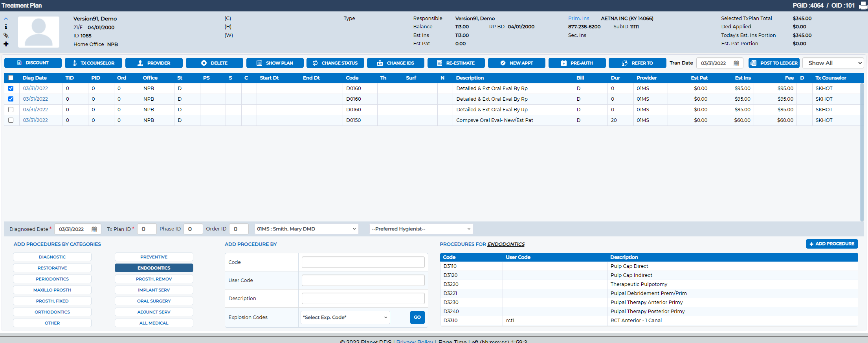This screenshot has height=343, width=868.
Task: Click the plus icon beside patient photo
Action: coord(6,44)
